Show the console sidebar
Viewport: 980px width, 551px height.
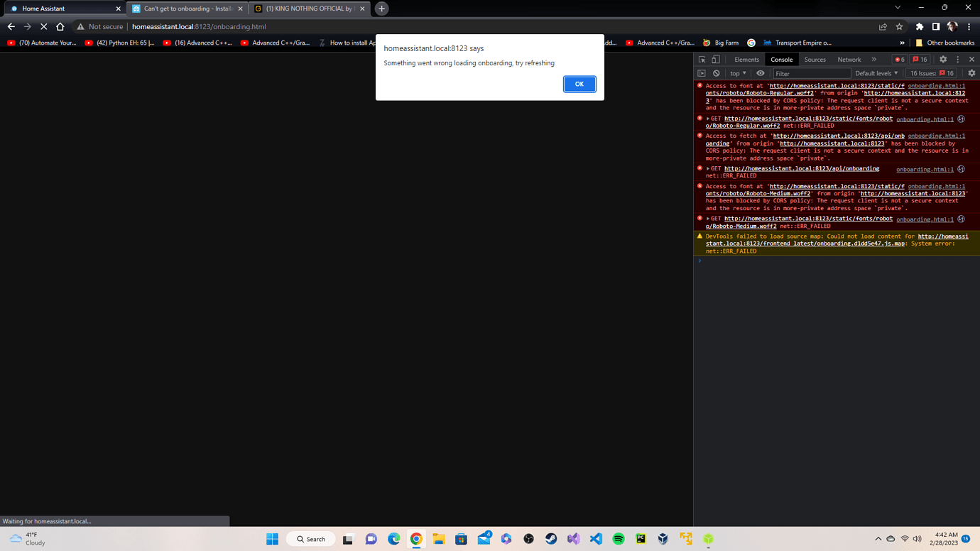(702, 73)
